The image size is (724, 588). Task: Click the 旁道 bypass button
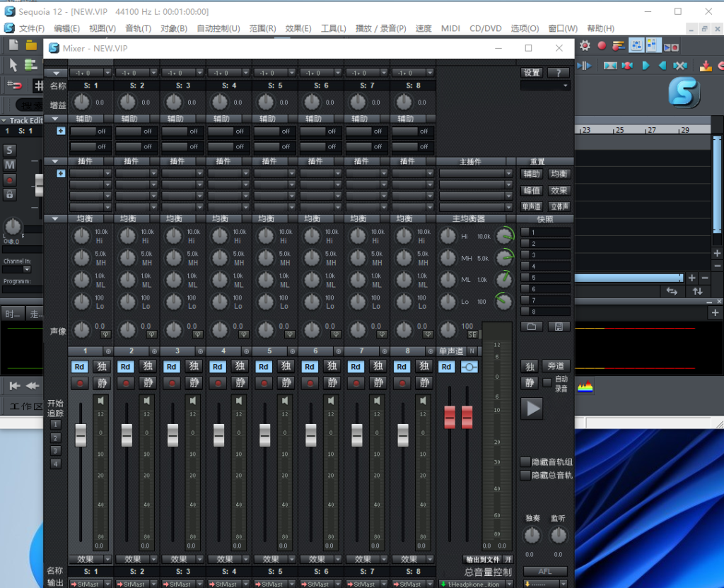(x=556, y=366)
